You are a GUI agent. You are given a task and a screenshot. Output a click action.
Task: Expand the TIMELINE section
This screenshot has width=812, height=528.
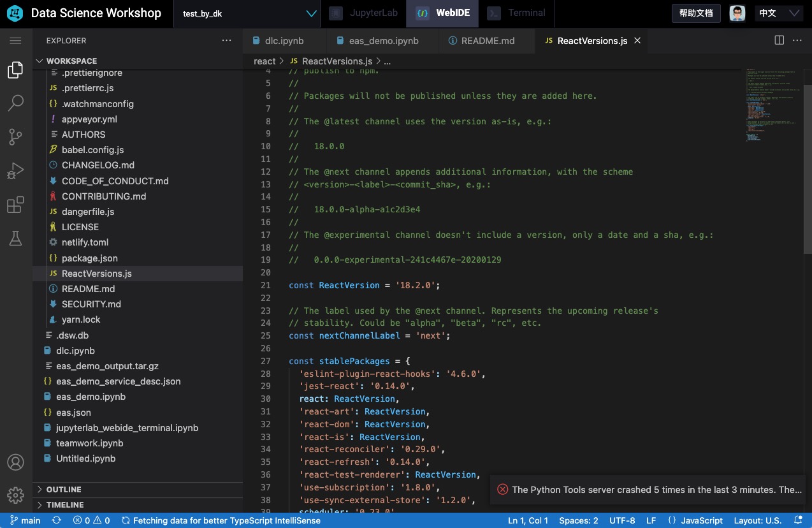64,504
